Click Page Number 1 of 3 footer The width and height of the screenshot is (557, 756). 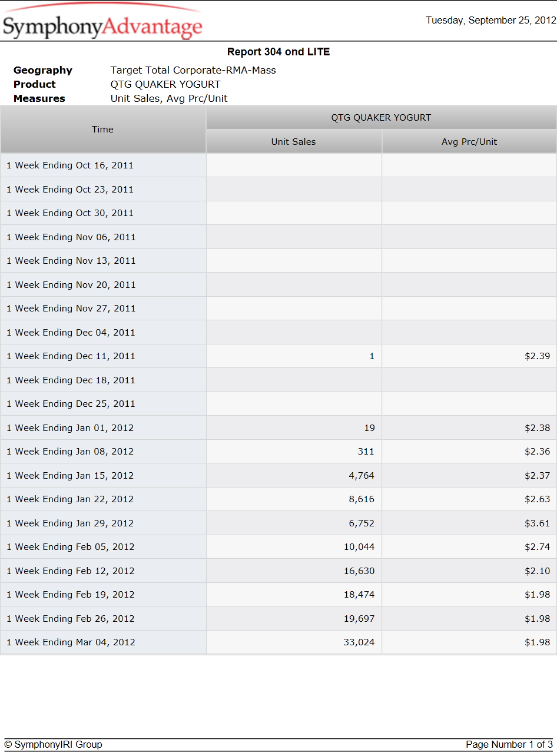pos(509,745)
